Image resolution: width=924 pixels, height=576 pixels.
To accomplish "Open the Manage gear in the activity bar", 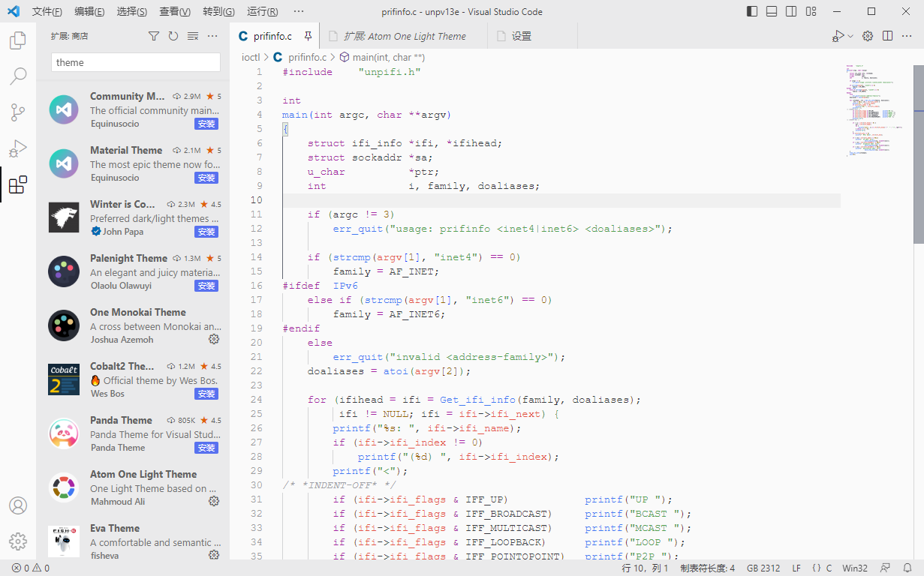I will [x=18, y=541].
